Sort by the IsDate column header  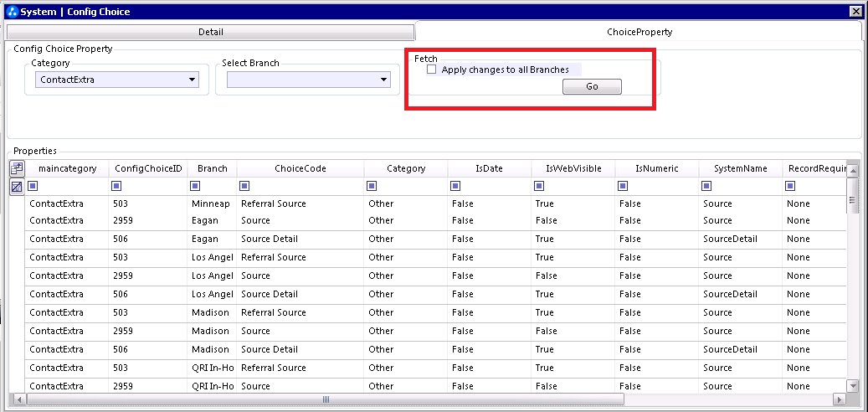[x=489, y=168]
